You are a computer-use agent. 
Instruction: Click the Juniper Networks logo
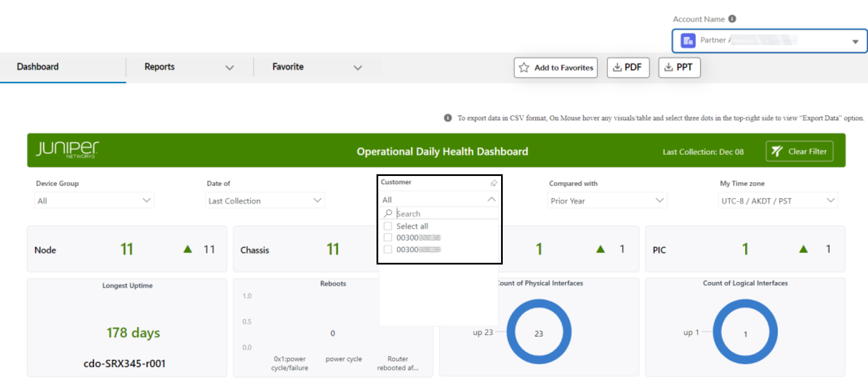pyautogui.click(x=67, y=150)
